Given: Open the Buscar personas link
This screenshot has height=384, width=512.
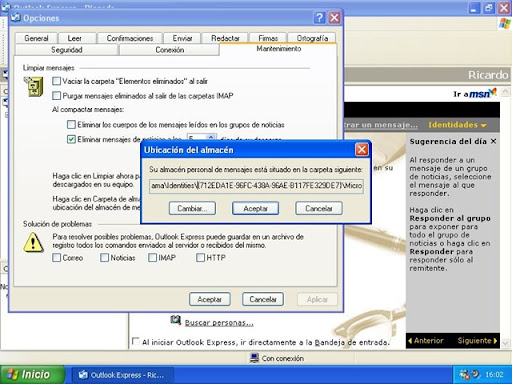Looking at the screenshot, I should coord(219,323).
